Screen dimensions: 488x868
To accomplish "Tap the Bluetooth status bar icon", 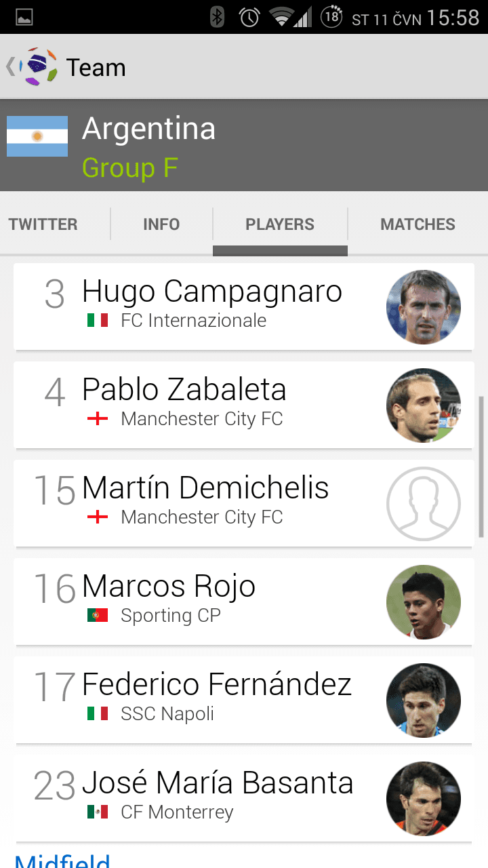I will click(217, 17).
